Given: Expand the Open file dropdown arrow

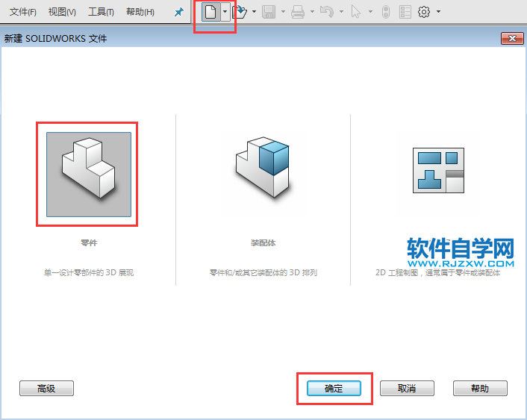Looking at the screenshot, I should [x=254, y=12].
